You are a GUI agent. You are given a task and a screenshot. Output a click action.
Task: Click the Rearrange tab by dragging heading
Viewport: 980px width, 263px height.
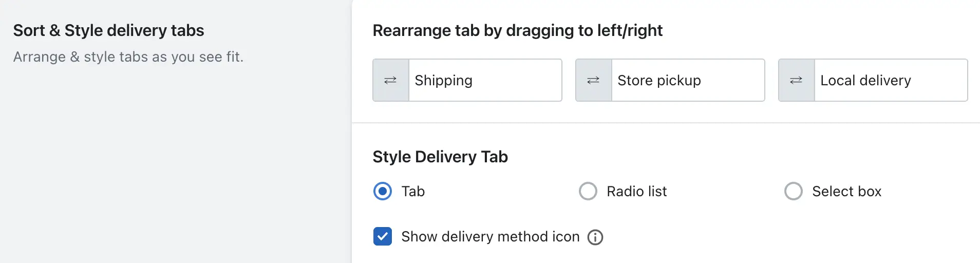click(x=518, y=30)
